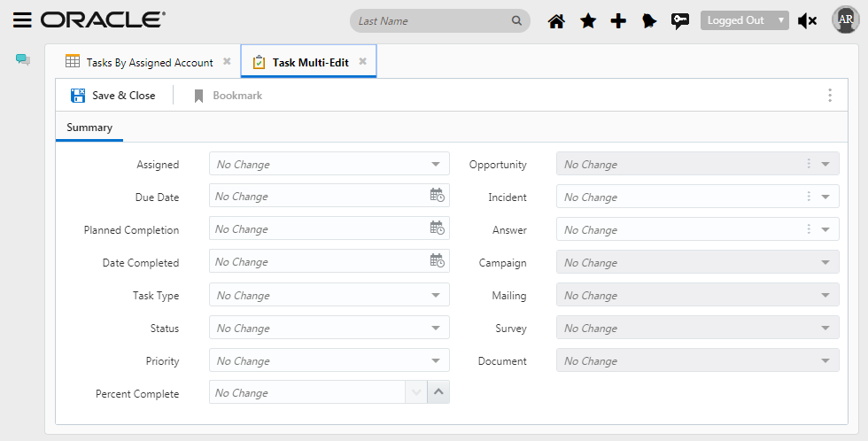Select the Summary tab

click(89, 128)
